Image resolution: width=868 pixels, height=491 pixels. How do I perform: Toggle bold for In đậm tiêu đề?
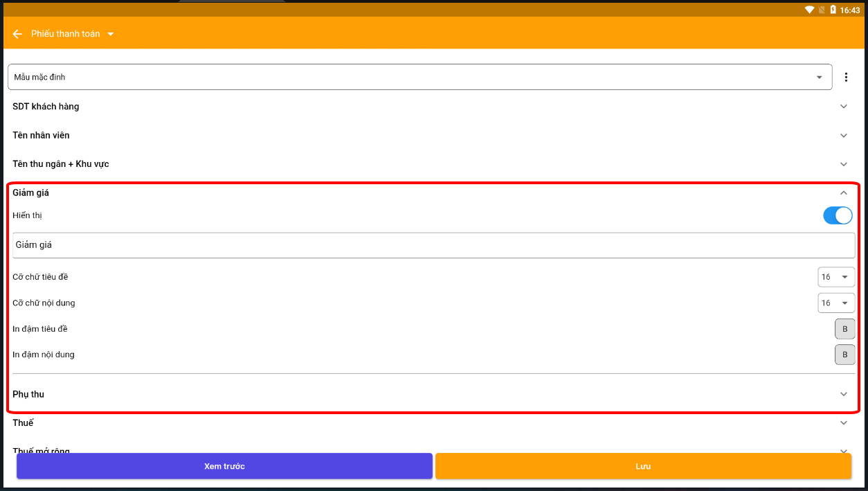tap(844, 329)
